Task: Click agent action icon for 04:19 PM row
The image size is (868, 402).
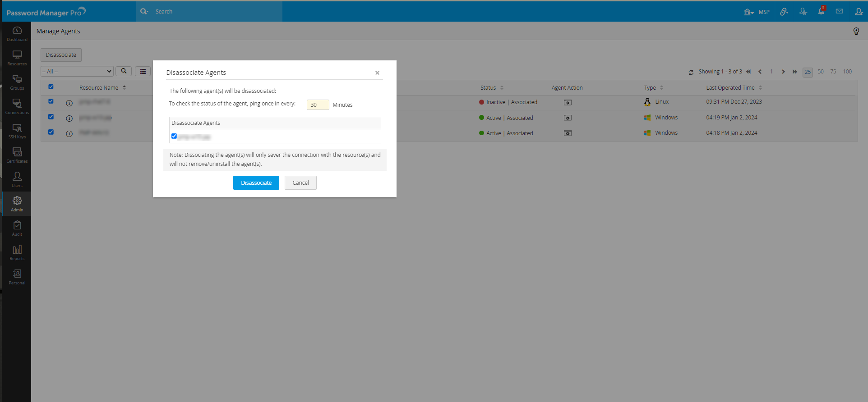Action: (x=568, y=118)
